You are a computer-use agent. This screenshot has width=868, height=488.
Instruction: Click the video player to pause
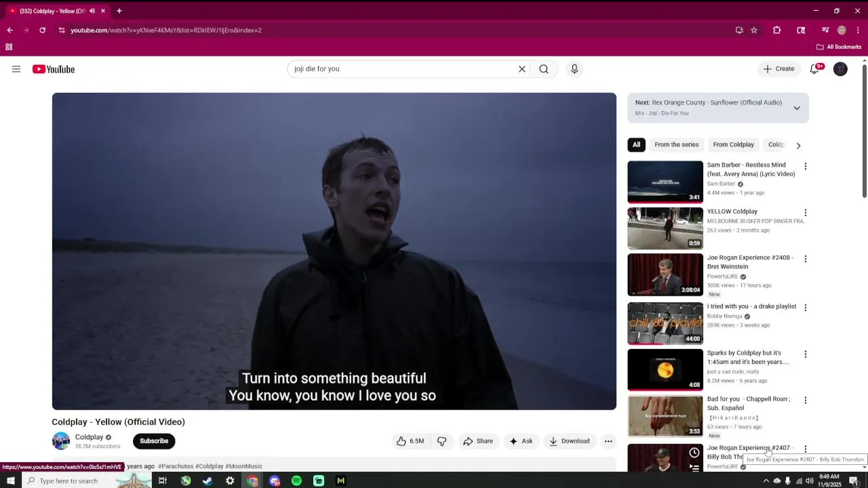coord(334,251)
